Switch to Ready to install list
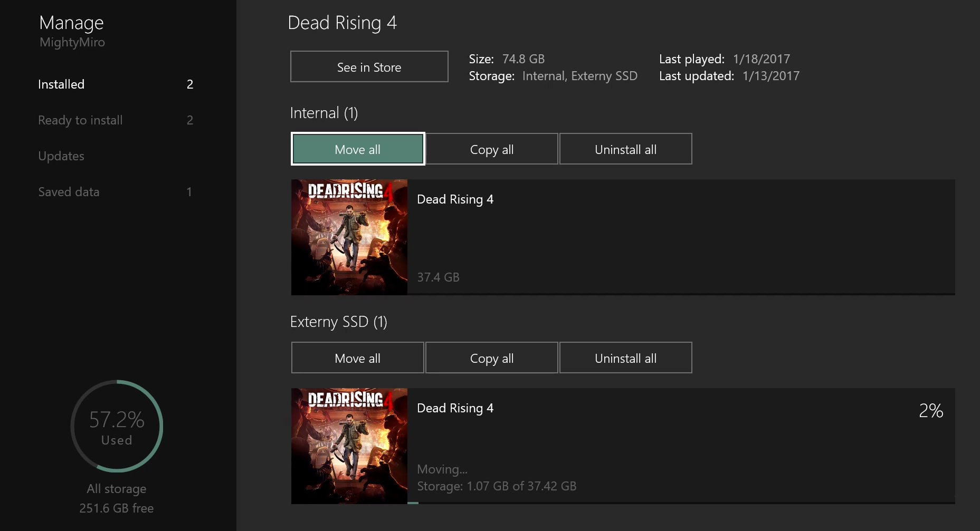Screen dimensions: 980x531 click(x=116, y=120)
